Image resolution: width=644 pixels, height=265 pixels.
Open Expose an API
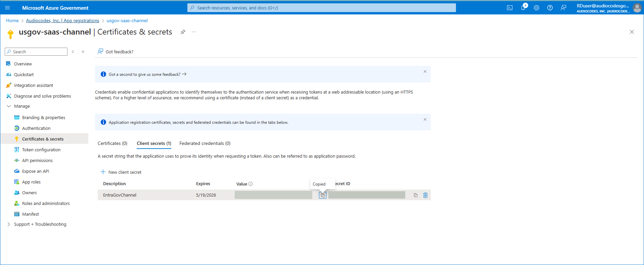click(x=36, y=171)
